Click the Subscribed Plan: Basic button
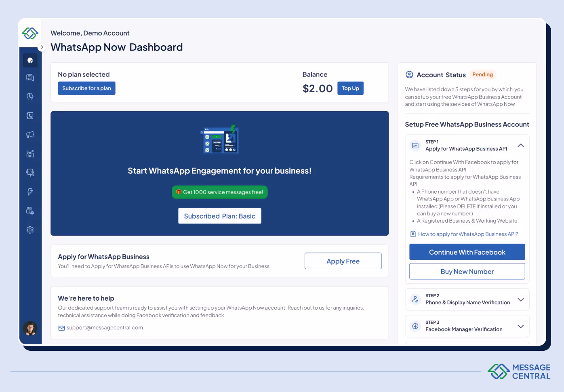 pyautogui.click(x=220, y=216)
